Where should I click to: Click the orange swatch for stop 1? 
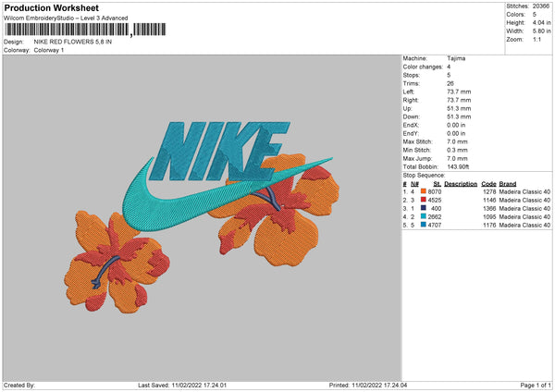click(x=424, y=191)
